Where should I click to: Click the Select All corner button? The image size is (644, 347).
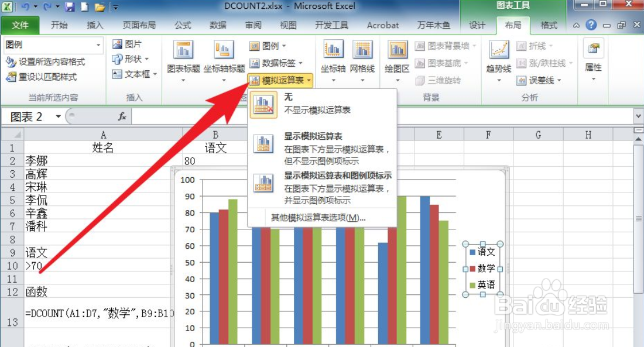(12, 135)
